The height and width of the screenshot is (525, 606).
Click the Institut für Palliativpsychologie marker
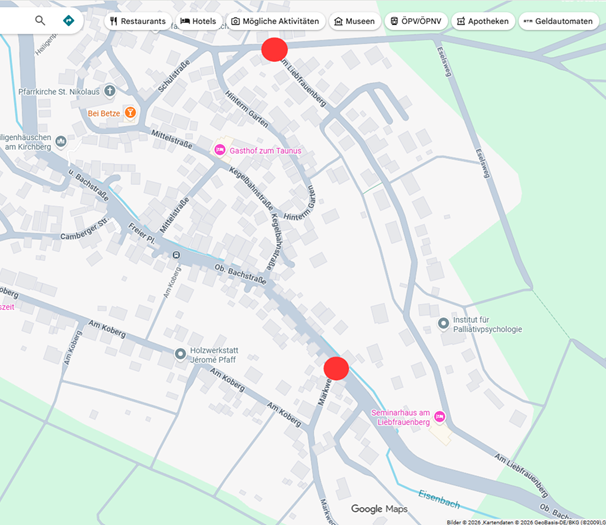tap(443, 323)
